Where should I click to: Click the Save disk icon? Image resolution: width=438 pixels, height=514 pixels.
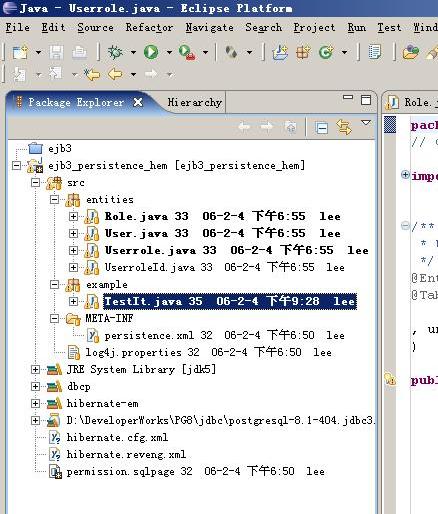click(x=56, y=53)
